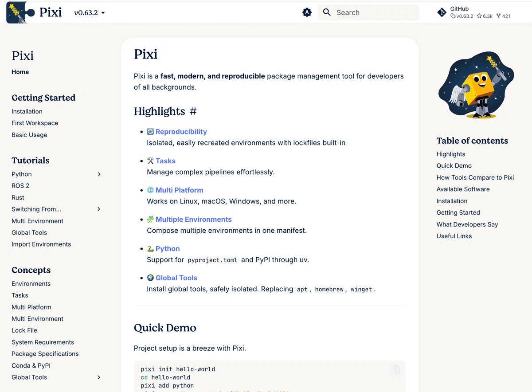Click the winget inline code text
This screenshot has height=392, width=532.
point(361,290)
